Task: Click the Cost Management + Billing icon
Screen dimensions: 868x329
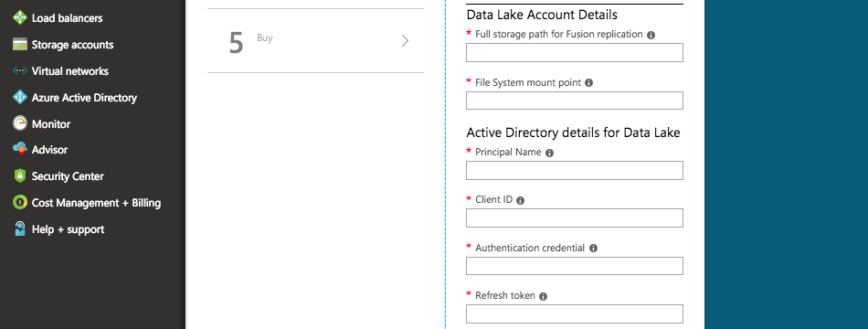Action: pyautogui.click(x=20, y=203)
